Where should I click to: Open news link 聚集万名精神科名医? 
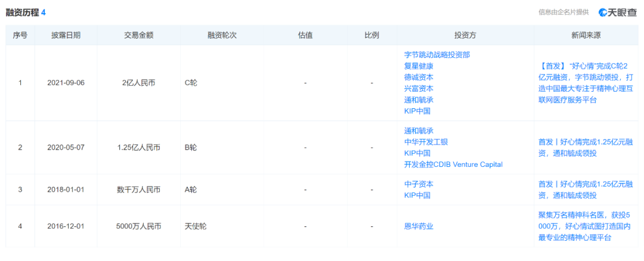pyautogui.click(x=586, y=226)
